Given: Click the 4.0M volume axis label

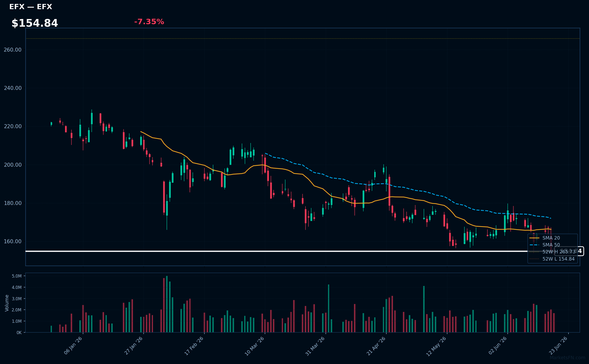Looking at the screenshot, I should (17, 287).
